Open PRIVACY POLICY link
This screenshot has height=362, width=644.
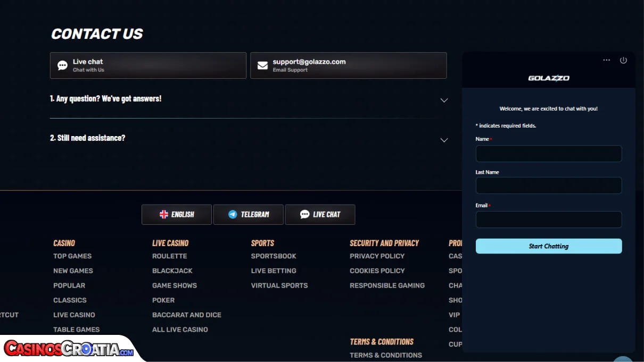click(x=377, y=256)
